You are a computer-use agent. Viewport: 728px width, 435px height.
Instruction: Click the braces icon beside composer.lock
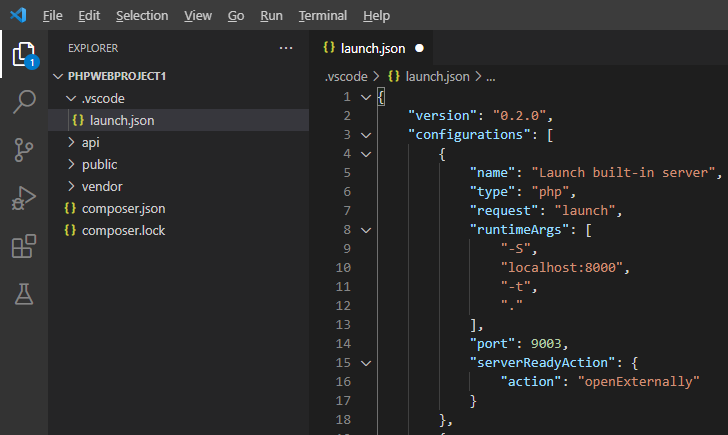[70, 230]
